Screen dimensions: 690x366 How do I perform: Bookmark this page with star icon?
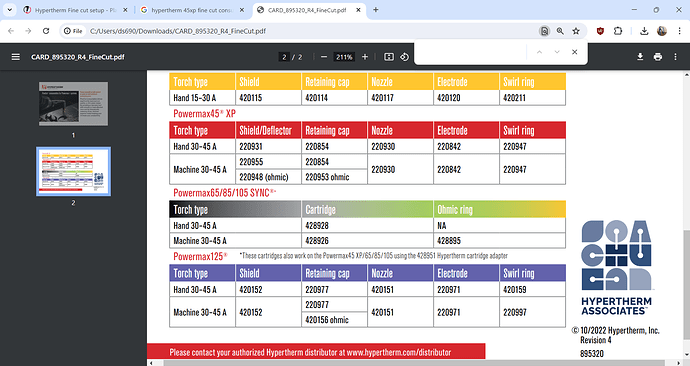point(576,31)
